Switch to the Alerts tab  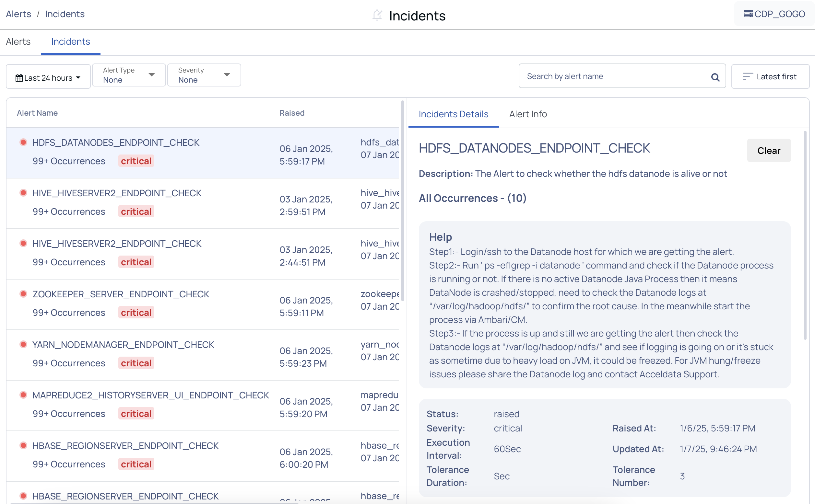point(18,42)
